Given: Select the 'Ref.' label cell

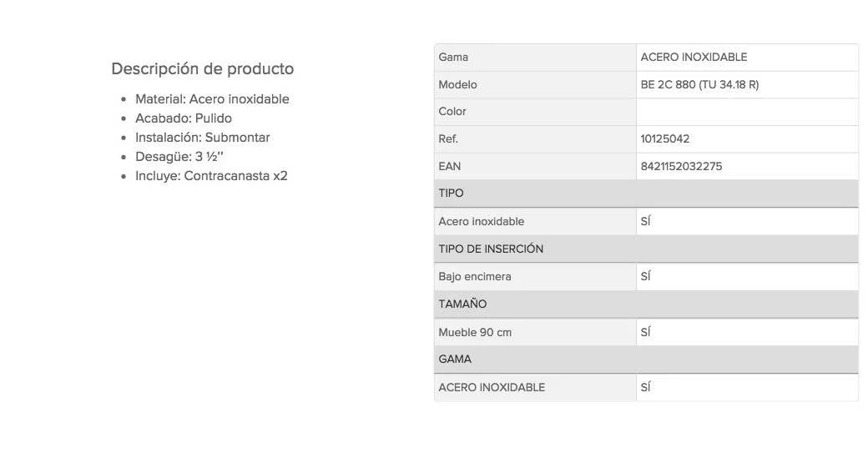Looking at the screenshot, I should (448, 139).
